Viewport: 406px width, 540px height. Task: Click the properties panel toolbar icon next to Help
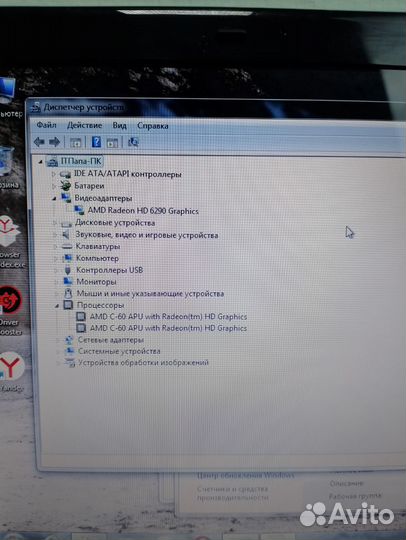[112, 142]
